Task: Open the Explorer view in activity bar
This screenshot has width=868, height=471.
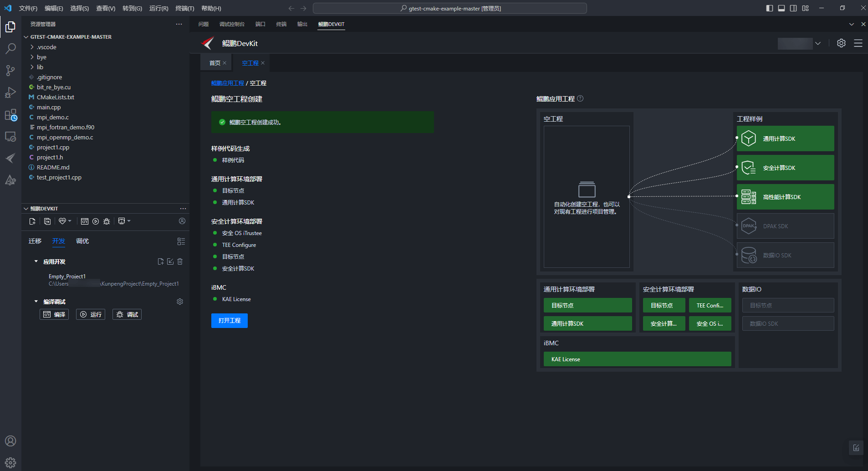Action: coord(10,27)
